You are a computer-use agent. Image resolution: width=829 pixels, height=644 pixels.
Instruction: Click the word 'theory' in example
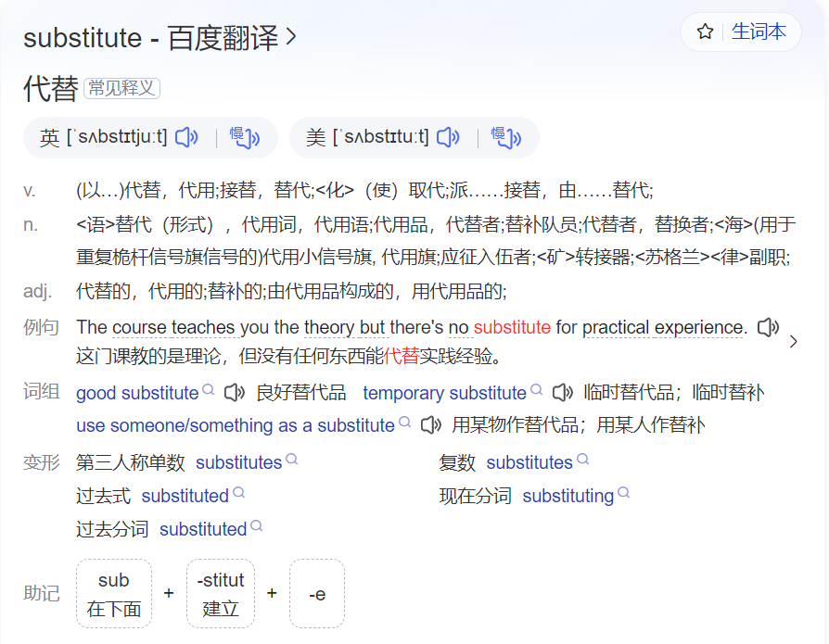tap(329, 327)
